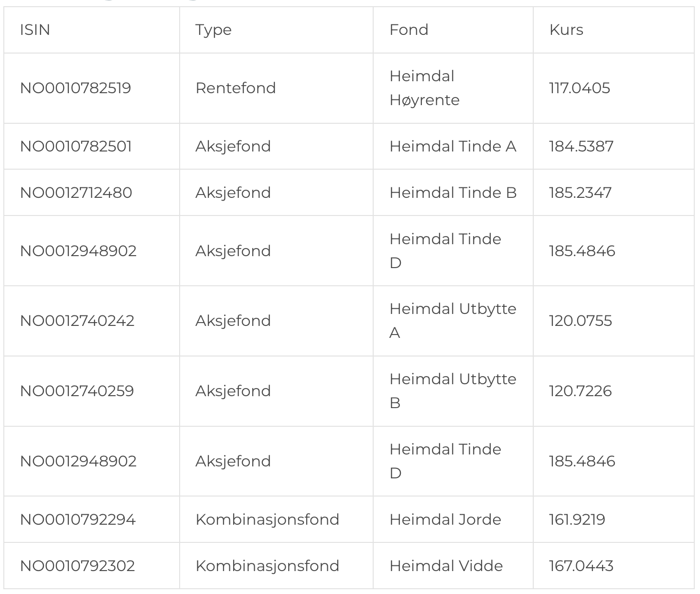Click ISIN NO0010792302

click(77, 566)
